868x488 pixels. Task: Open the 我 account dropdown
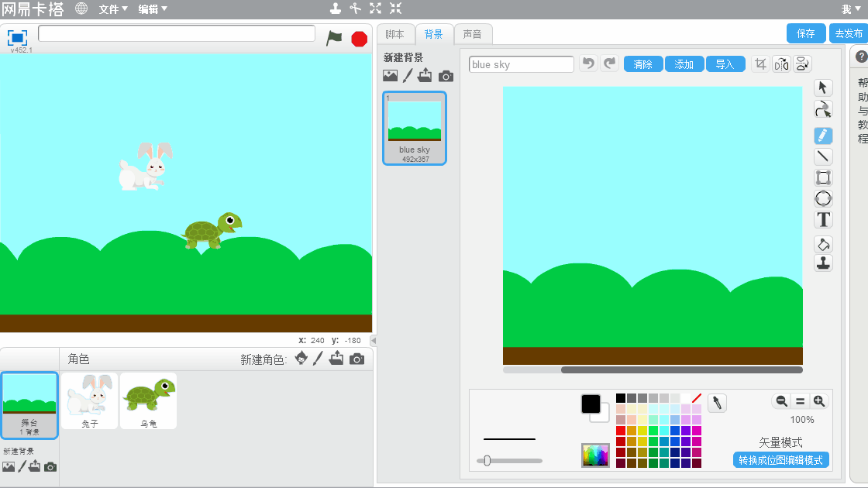pyautogui.click(x=850, y=9)
